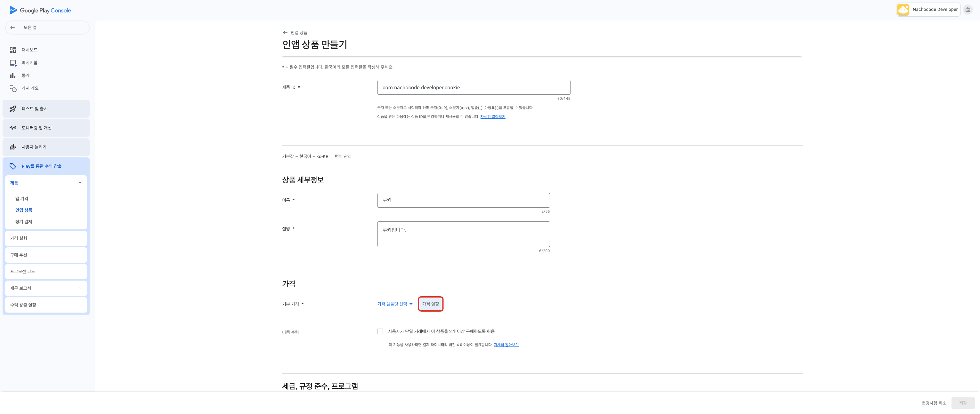Expand the 재무 보고서 section

(80, 288)
